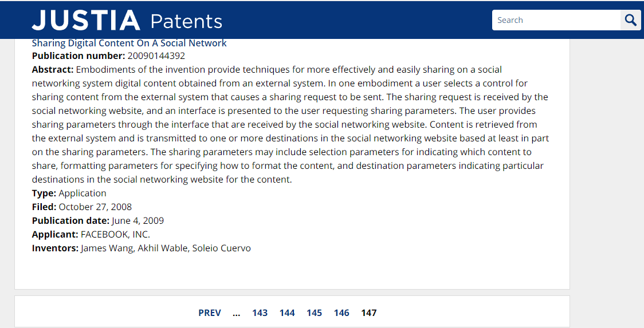The width and height of the screenshot is (644, 328).
Task: Click the bold Abstract label
Action: (53, 69)
